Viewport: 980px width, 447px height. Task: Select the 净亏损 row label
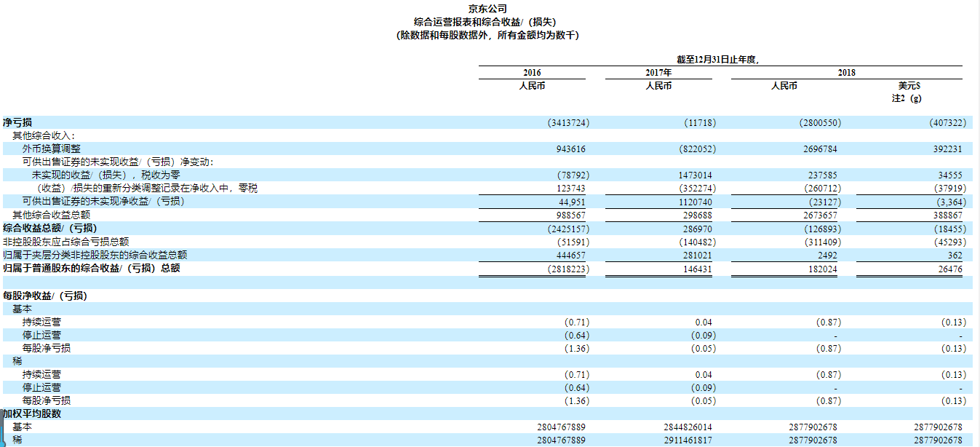pyautogui.click(x=17, y=123)
